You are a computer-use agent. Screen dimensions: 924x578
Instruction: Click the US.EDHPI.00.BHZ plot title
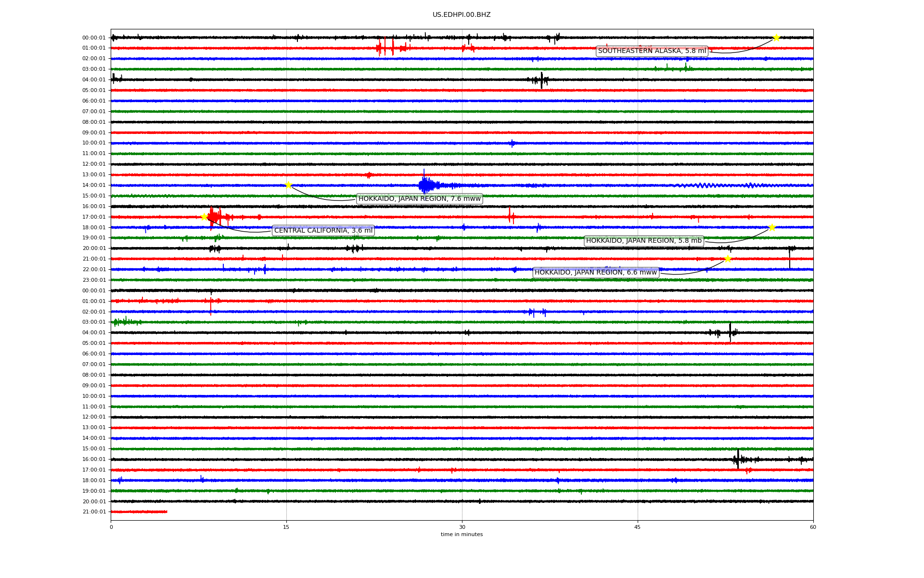[462, 15]
